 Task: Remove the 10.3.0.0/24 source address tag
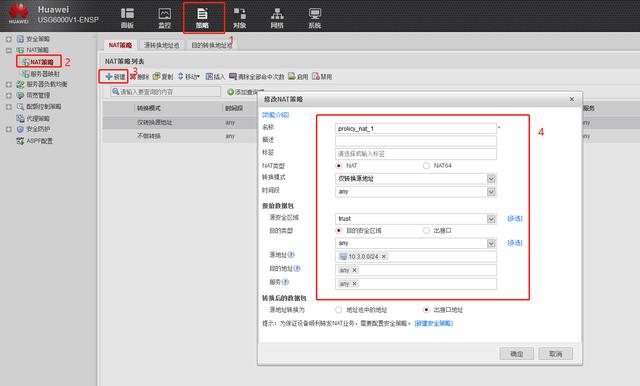pyautogui.click(x=384, y=257)
